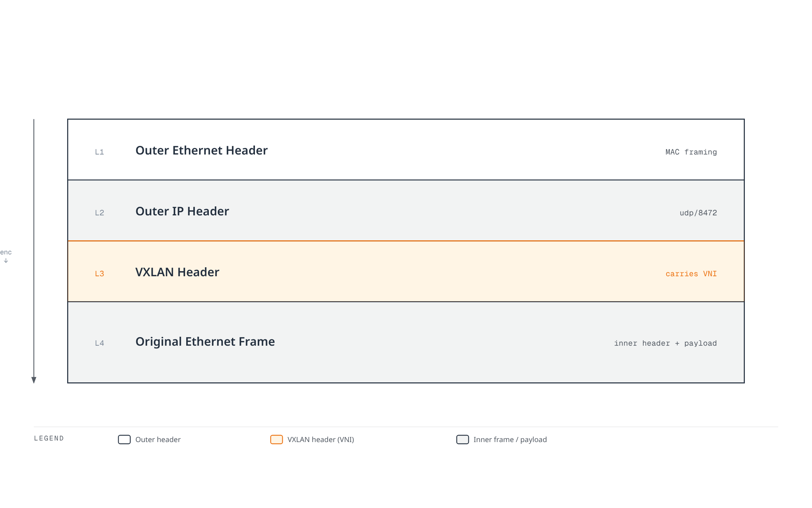
Task: Click the inner header + payload annotation
Action: tap(665, 343)
